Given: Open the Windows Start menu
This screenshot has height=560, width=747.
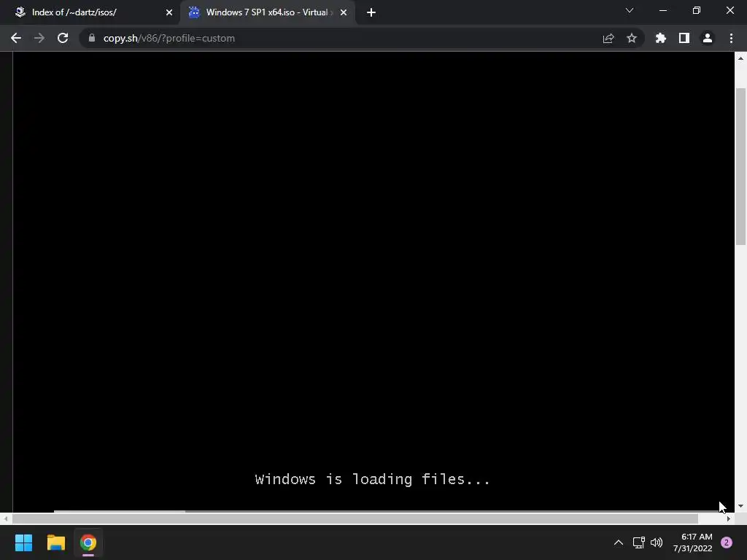Looking at the screenshot, I should click(x=23, y=542).
